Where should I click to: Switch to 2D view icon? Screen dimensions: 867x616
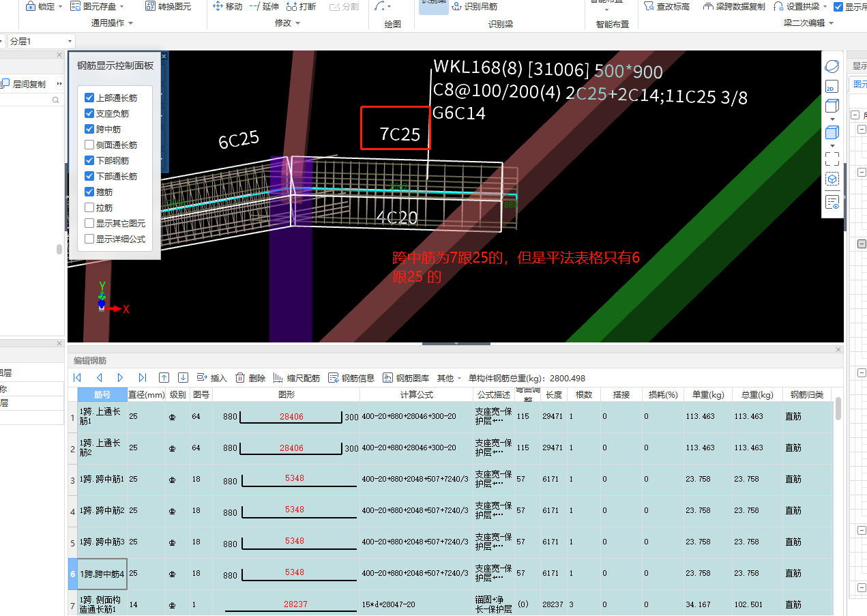(832, 87)
